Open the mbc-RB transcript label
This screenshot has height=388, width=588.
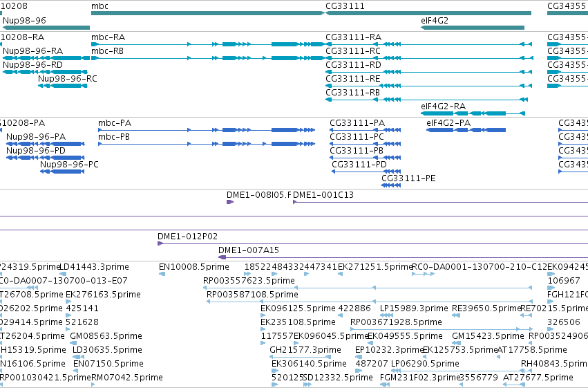(x=107, y=51)
